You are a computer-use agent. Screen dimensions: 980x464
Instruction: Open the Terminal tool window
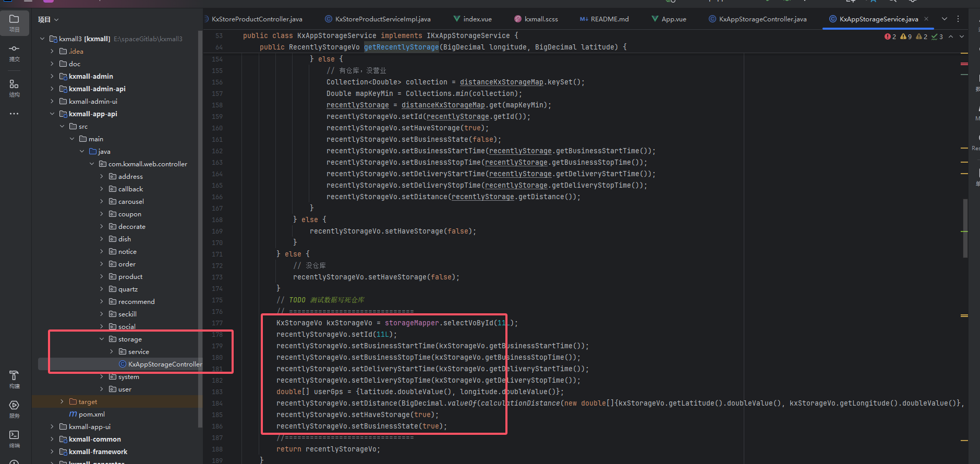[x=14, y=438]
